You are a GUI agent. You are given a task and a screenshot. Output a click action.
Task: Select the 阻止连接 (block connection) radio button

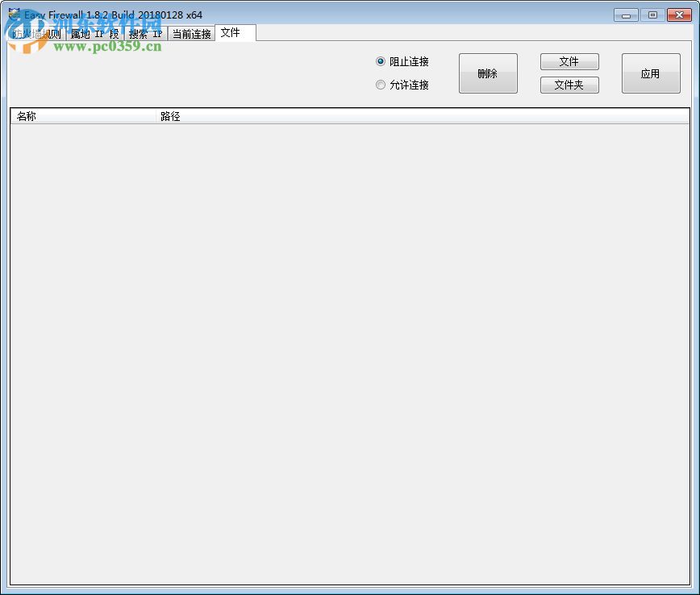[x=380, y=61]
